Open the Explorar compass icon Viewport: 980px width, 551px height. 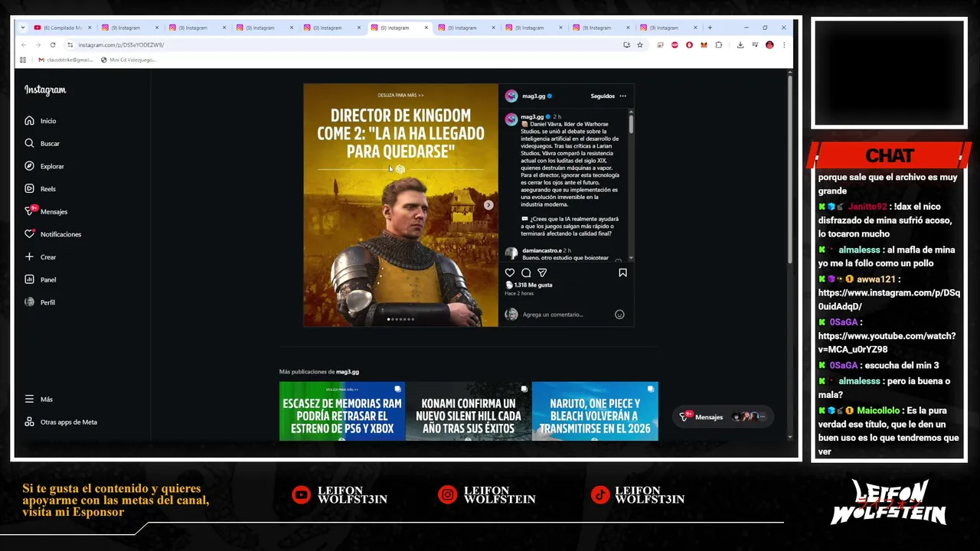coord(29,166)
